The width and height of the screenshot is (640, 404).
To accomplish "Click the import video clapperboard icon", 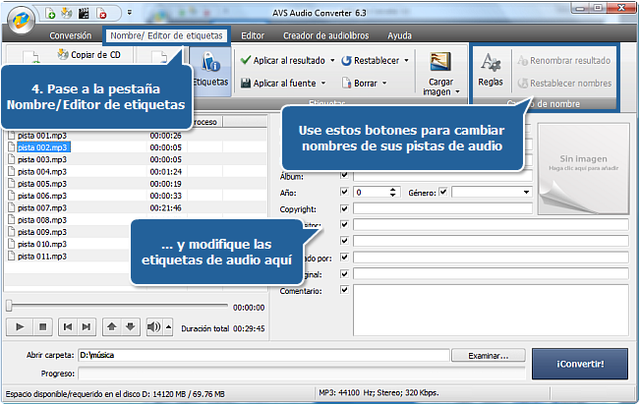I will click(x=84, y=14).
